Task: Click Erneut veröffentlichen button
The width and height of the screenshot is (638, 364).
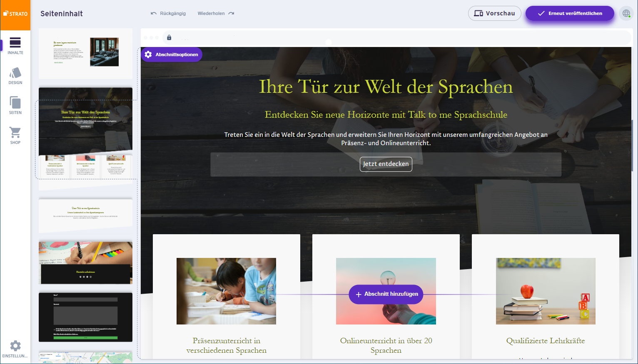Action: point(570,13)
